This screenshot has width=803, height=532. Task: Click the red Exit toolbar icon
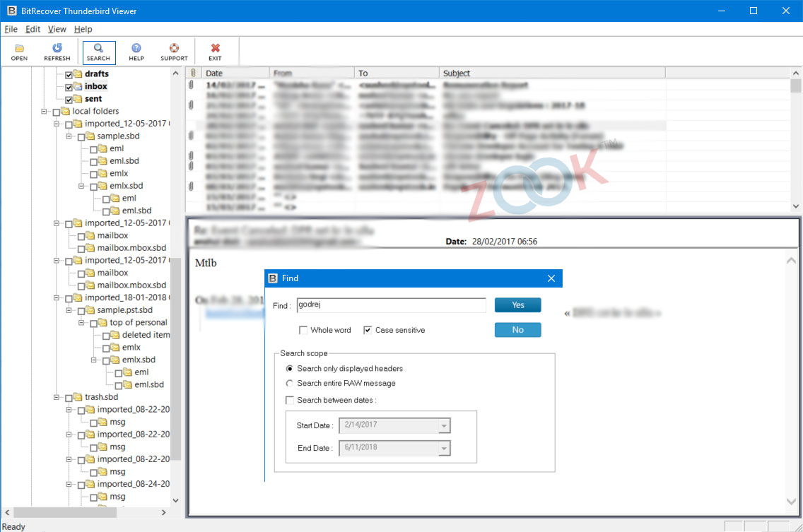(x=215, y=47)
